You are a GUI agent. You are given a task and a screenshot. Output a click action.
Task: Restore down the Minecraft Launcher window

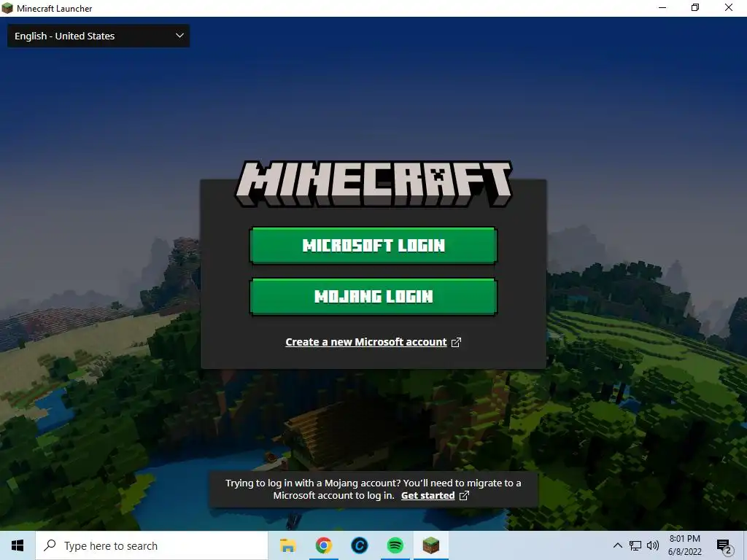pos(695,7)
